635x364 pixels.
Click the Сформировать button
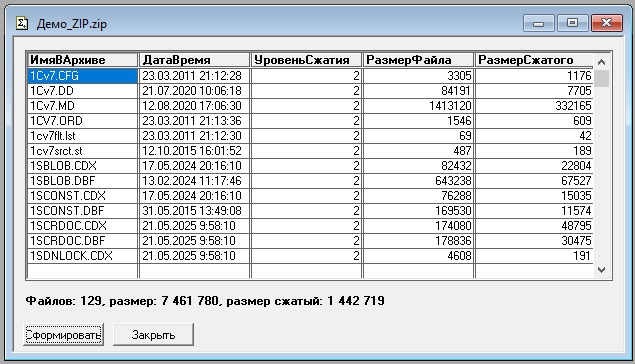(64, 334)
